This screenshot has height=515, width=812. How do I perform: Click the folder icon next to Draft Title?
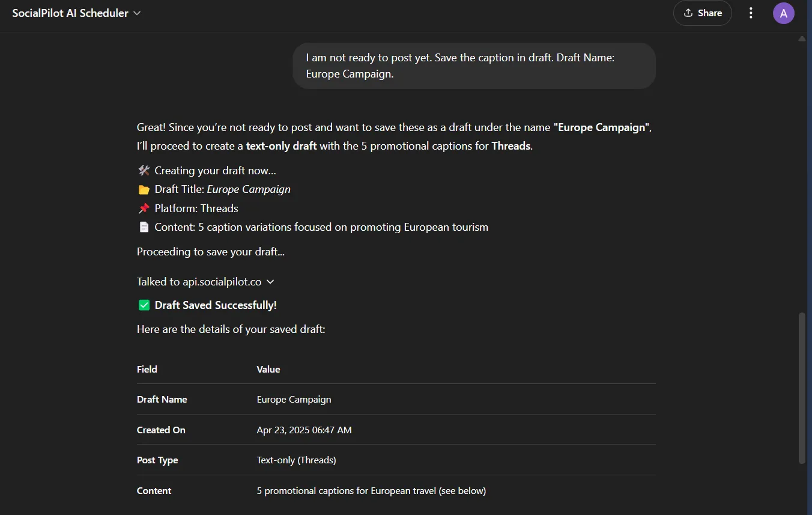[143, 189]
